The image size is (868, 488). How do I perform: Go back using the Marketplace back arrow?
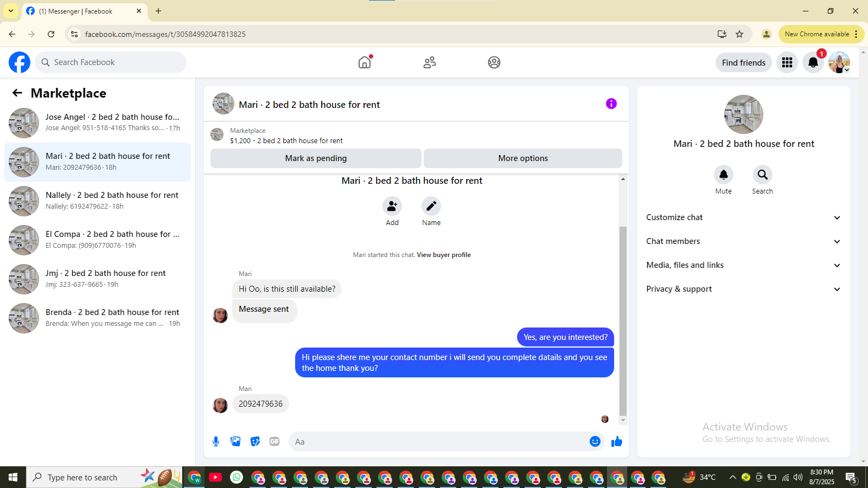17,93
